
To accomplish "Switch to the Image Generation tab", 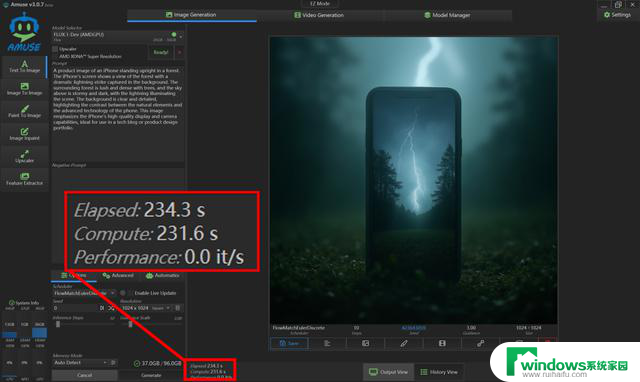I will 191,15.
